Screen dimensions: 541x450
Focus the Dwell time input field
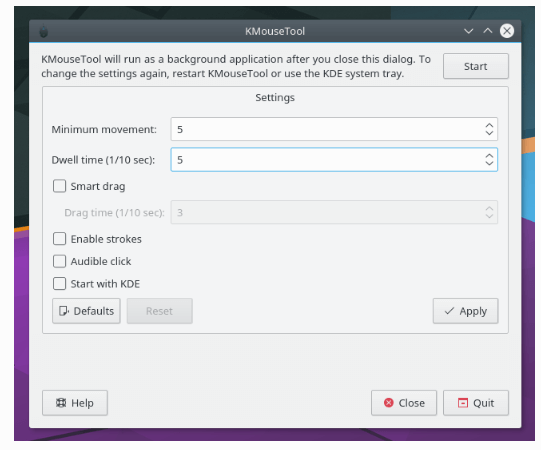334,159
